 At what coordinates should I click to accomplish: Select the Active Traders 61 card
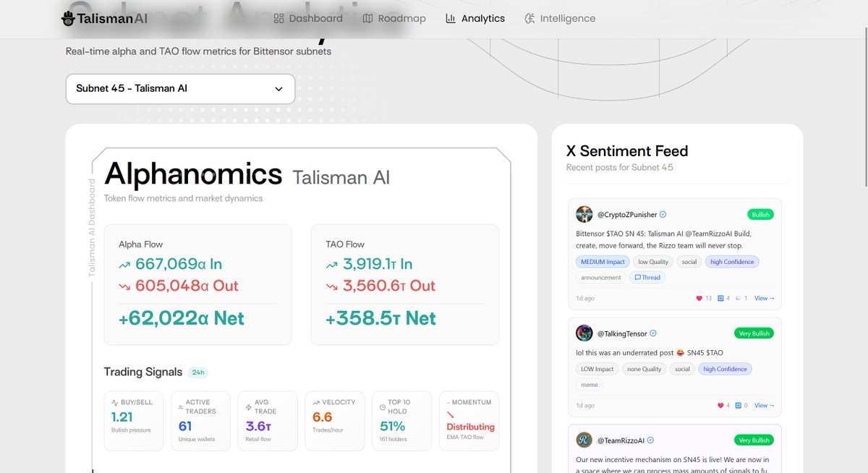pyautogui.click(x=200, y=421)
